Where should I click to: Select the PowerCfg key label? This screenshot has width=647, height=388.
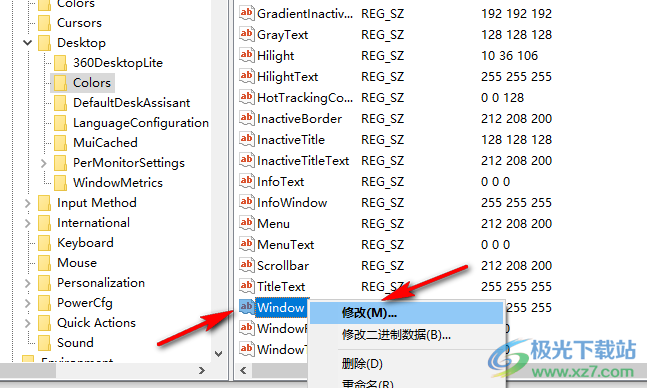[85, 303]
